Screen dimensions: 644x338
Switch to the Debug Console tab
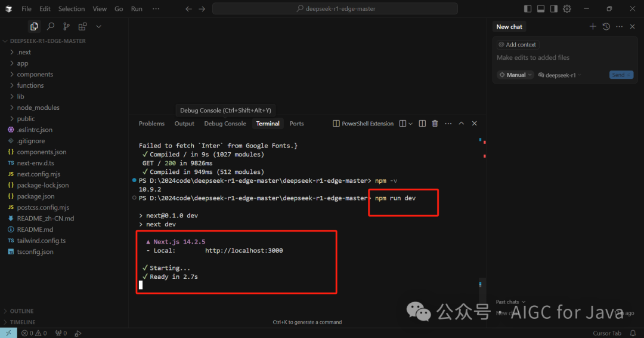[225, 124]
